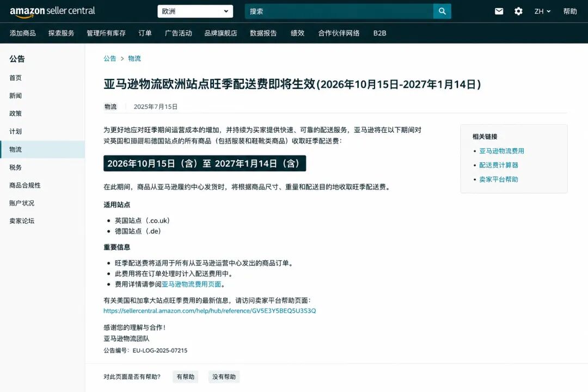588x392 pixels.
Task: Open the inline 亚马逊物流费用页面 link
Action: pos(192,284)
